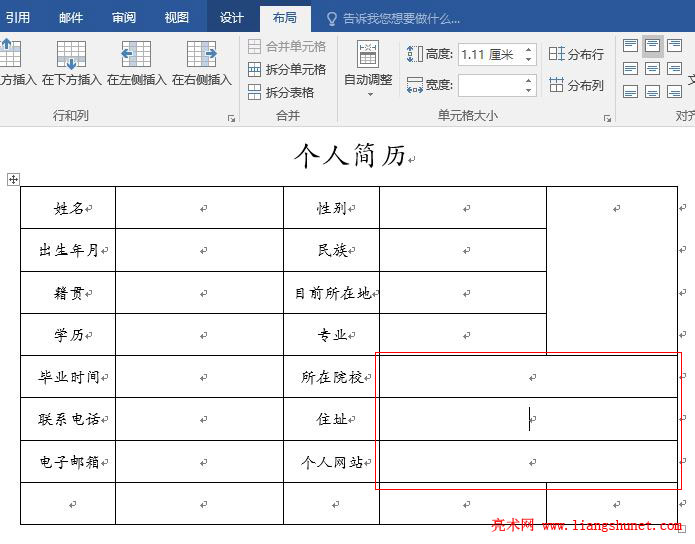695x544 pixels.
Task: Click the column width icon beside 宽度
Action: [x=415, y=85]
